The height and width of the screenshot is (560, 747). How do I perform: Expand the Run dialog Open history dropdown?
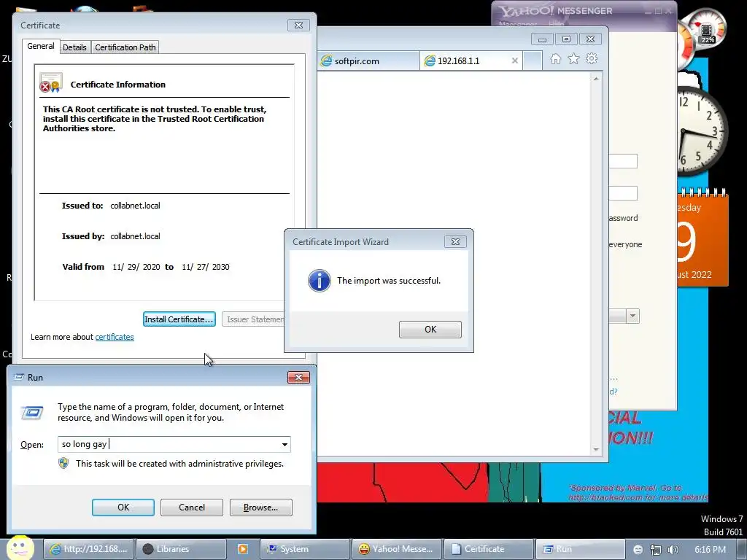tap(285, 444)
